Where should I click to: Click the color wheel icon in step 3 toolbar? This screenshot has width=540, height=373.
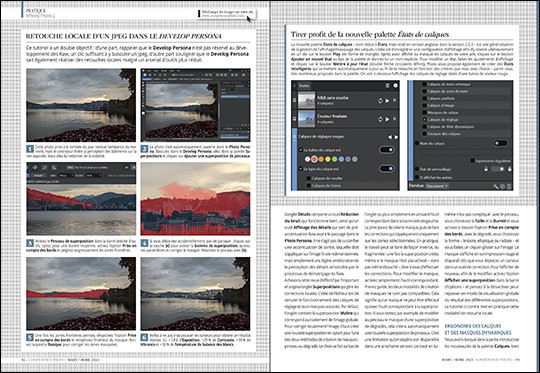click(35, 167)
